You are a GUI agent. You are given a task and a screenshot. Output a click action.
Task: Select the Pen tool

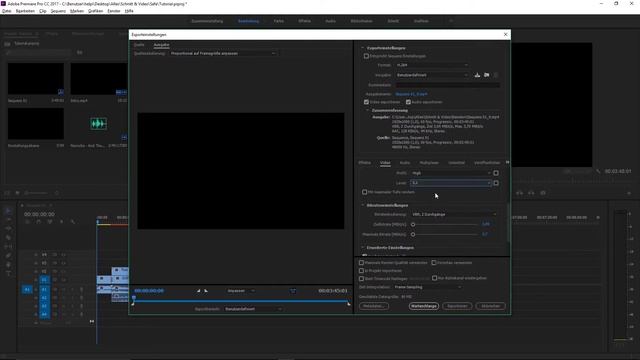(8, 256)
